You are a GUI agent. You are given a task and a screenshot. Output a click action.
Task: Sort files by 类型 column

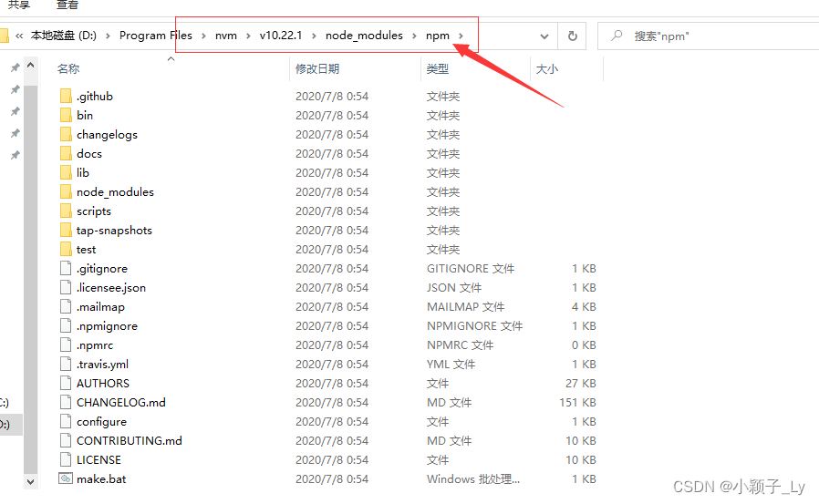pyautogui.click(x=437, y=69)
